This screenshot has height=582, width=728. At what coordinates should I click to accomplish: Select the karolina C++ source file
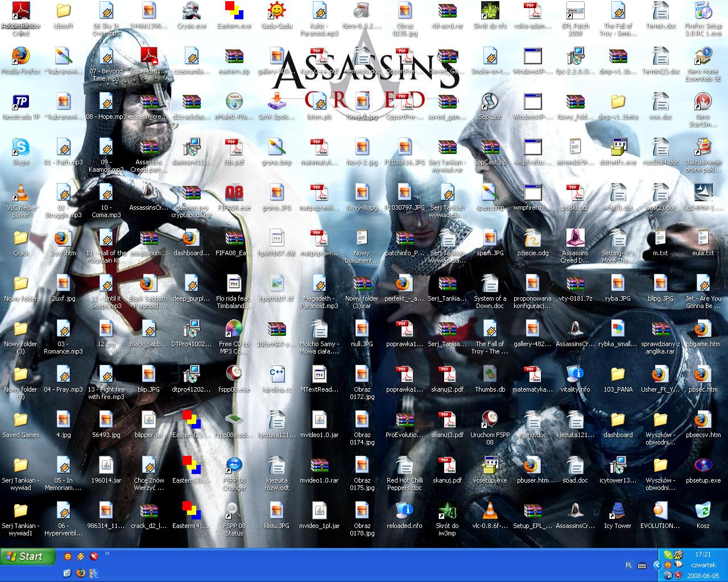point(277,375)
